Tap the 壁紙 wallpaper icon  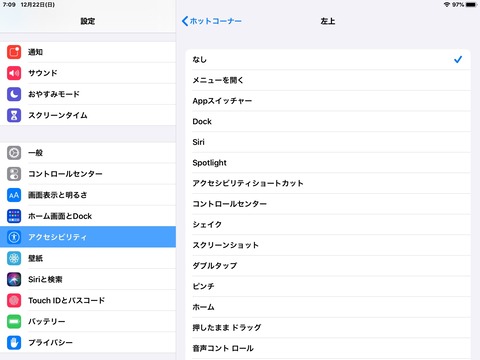point(14,258)
